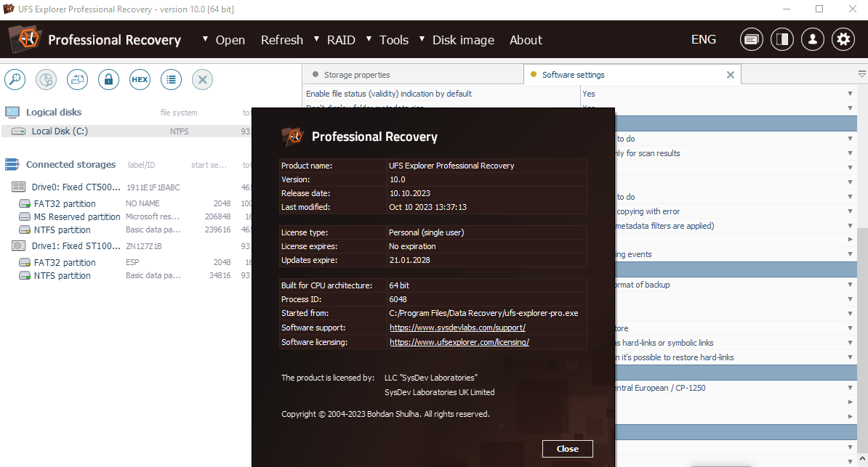This screenshot has width=868, height=467.
Task: Open the sysdevlabs.com support link
Action: pos(457,328)
